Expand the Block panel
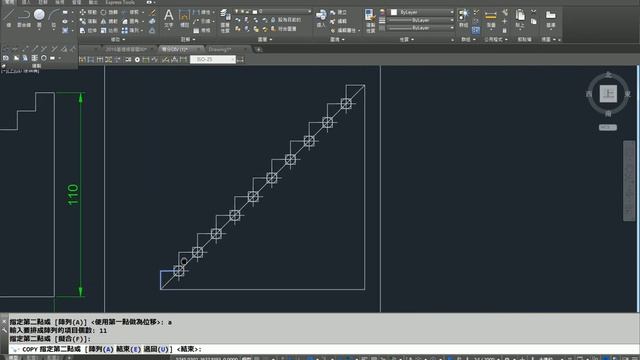The image size is (640, 360). pyautogui.click(x=337, y=40)
